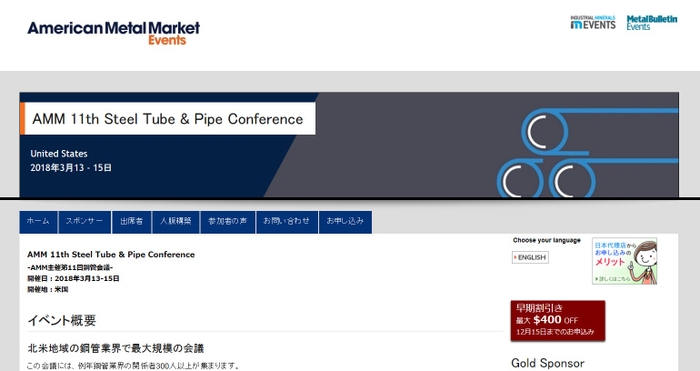
Task: Click the 早期割引き $400 OFF banner
Action: [x=558, y=321]
